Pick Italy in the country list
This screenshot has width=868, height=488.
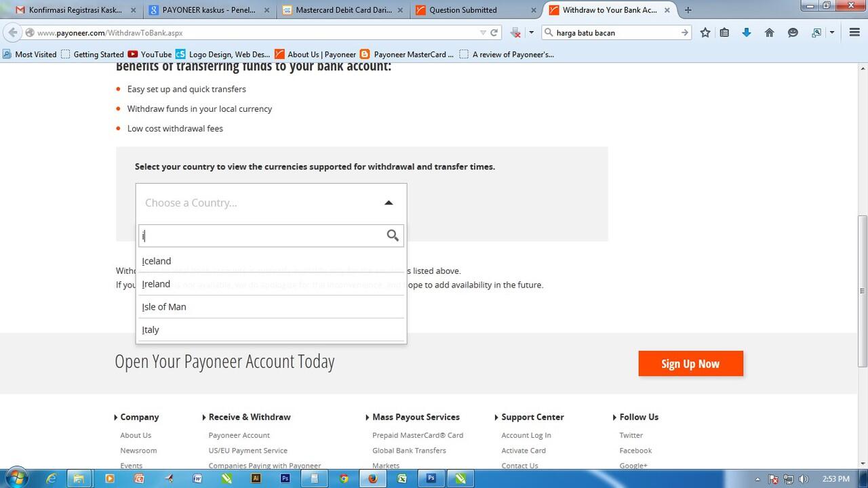271,330
